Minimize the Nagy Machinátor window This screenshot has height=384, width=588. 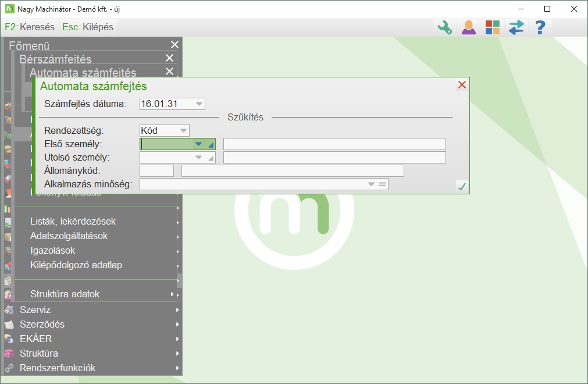[x=521, y=9]
